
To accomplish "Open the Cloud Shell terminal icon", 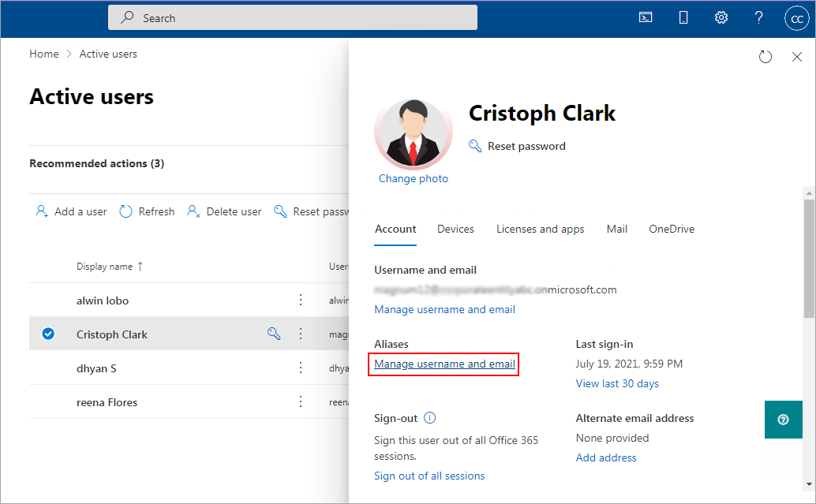I will tap(646, 17).
